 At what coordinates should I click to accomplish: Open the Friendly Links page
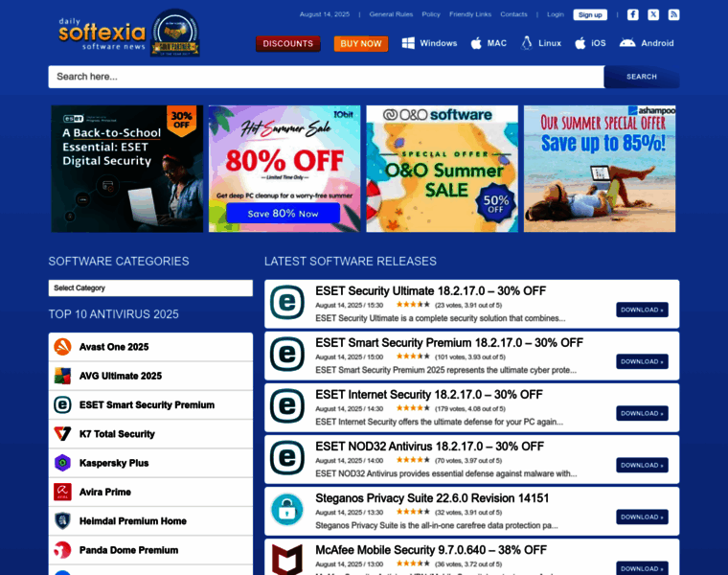click(470, 14)
